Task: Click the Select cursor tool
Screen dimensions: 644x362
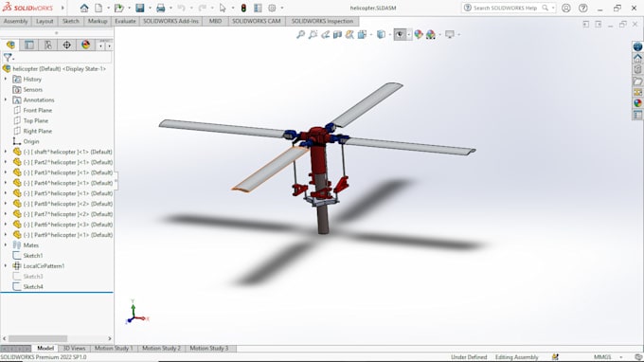Action: [x=223, y=8]
